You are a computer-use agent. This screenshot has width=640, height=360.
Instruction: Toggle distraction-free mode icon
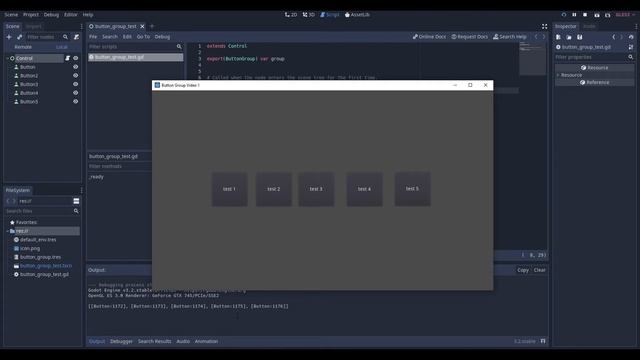point(544,27)
